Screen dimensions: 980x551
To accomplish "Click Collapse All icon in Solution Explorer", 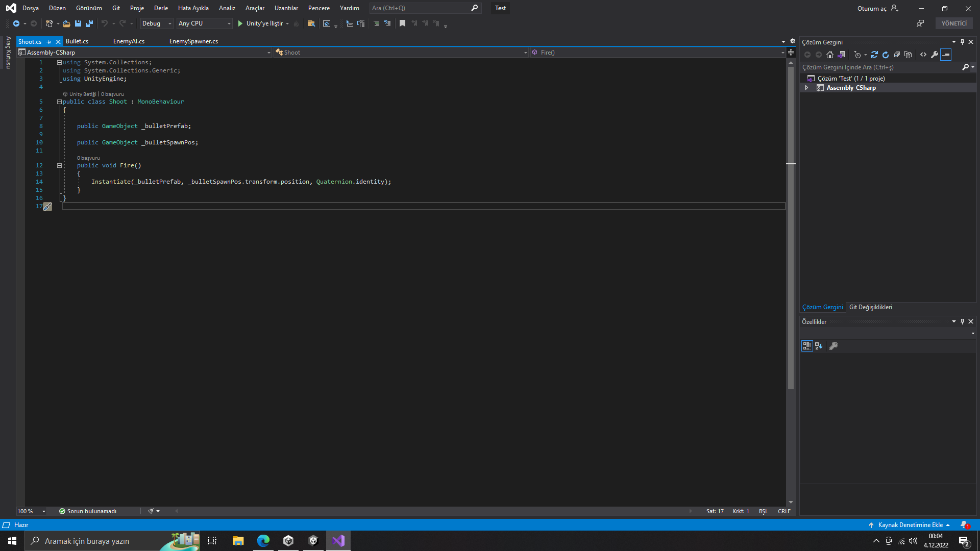I will (897, 55).
